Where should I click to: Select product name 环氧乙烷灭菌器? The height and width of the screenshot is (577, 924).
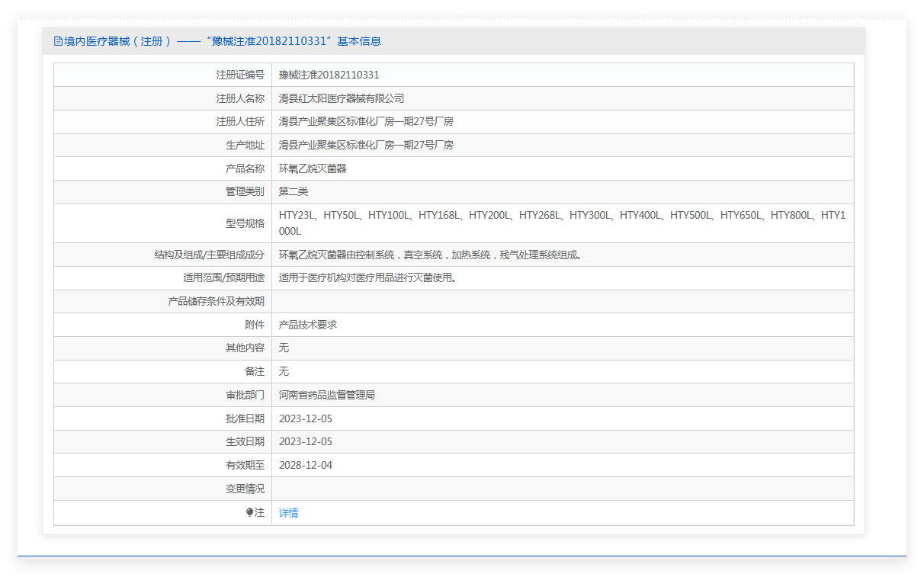(x=313, y=168)
